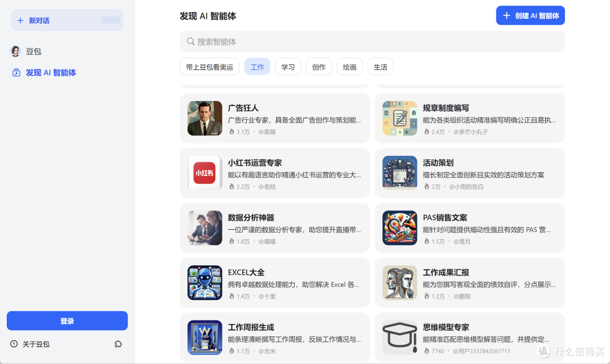Click the 工作成果汇报 face icon
This screenshot has height=364, width=610.
point(399,283)
